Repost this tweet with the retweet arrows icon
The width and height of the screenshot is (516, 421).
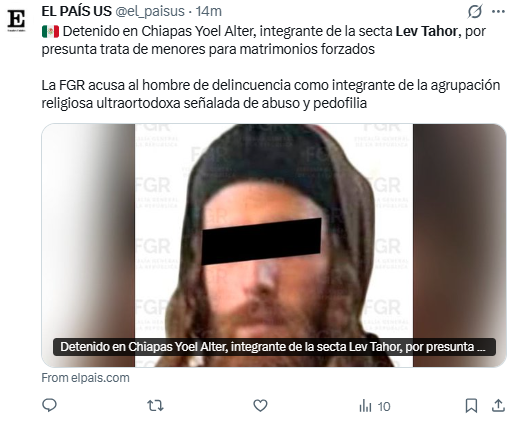pyautogui.click(x=155, y=406)
